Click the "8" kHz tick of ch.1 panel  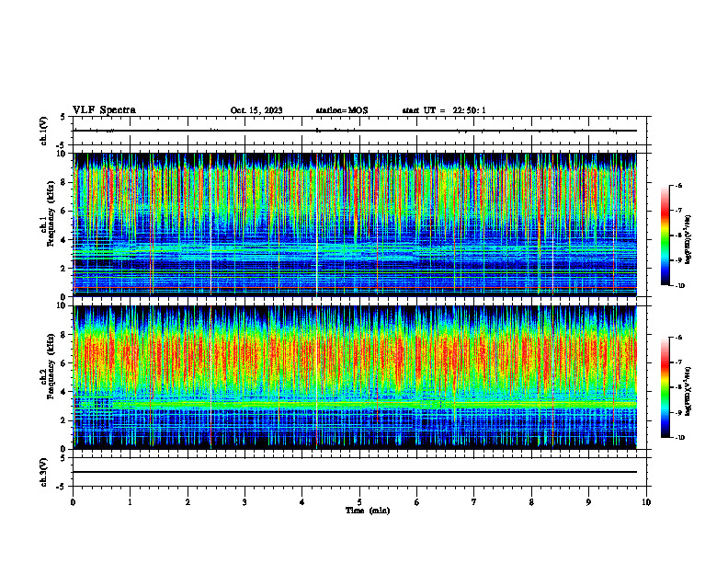(64, 182)
